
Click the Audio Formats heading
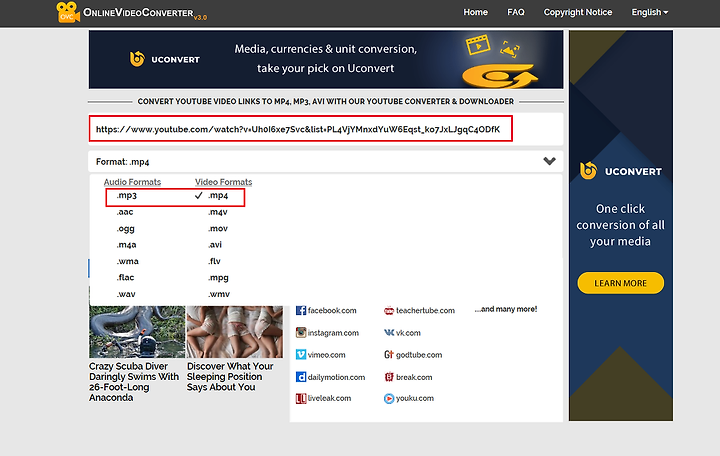click(132, 182)
